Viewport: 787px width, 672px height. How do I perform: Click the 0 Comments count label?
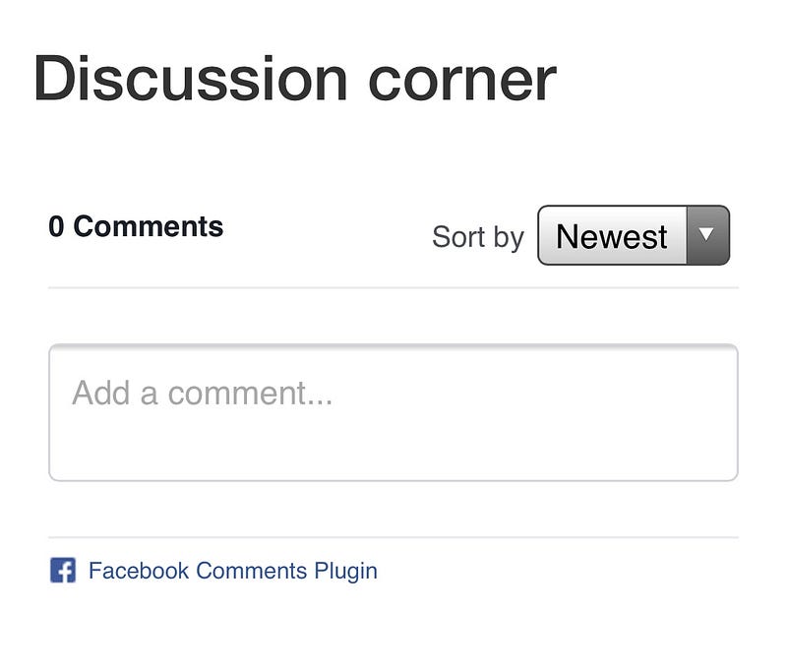[136, 227]
